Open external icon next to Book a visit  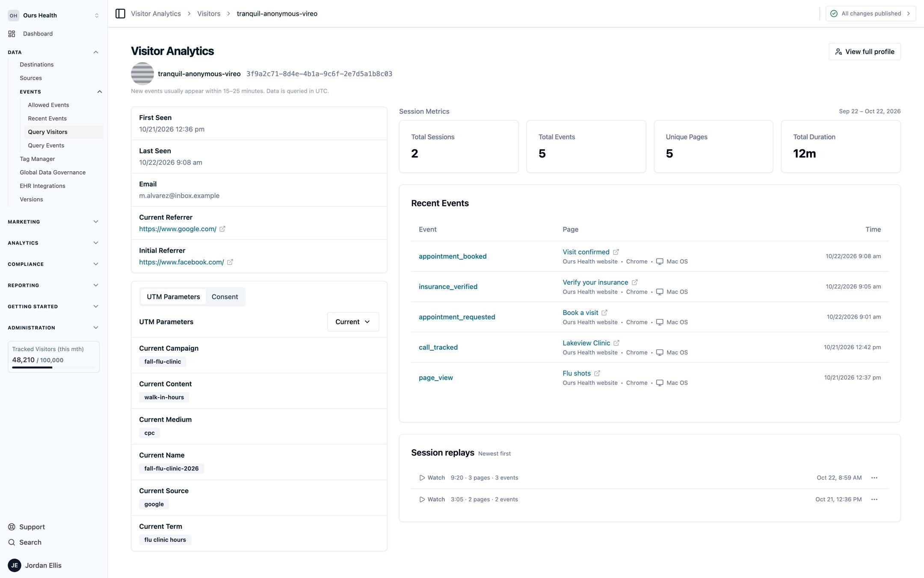(604, 313)
